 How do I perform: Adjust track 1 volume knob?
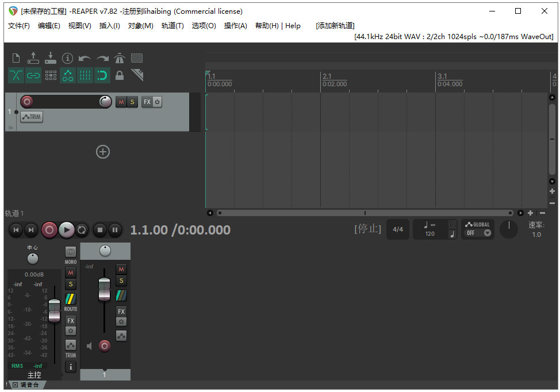(x=105, y=102)
